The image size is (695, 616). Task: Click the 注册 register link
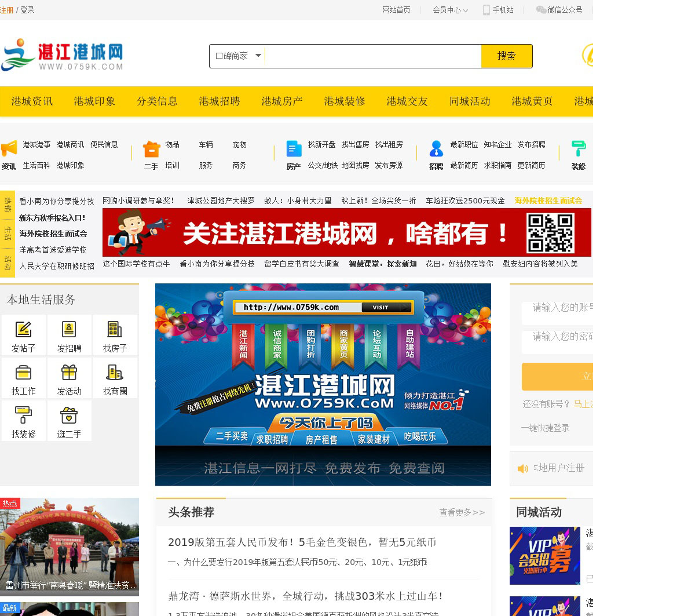point(7,10)
